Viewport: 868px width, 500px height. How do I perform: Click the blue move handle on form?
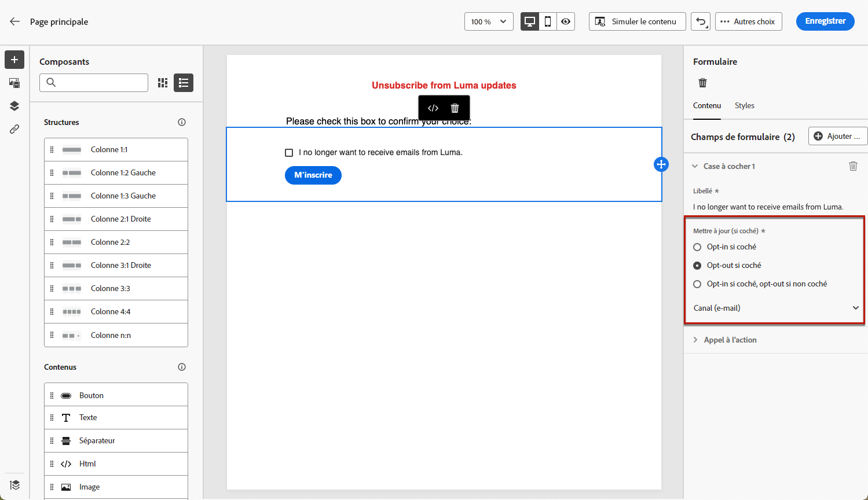pos(661,164)
